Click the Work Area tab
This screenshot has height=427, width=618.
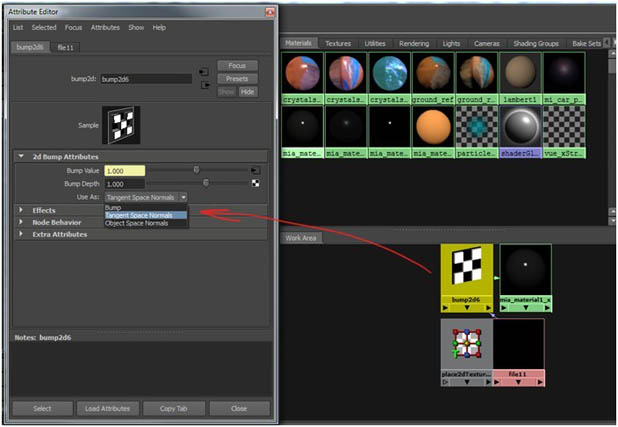coord(301,238)
